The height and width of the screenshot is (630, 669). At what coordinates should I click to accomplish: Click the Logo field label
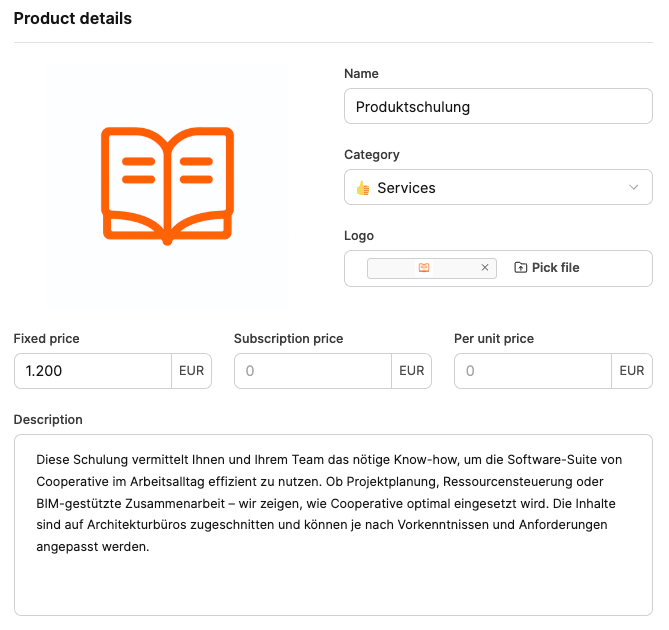(x=359, y=236)
